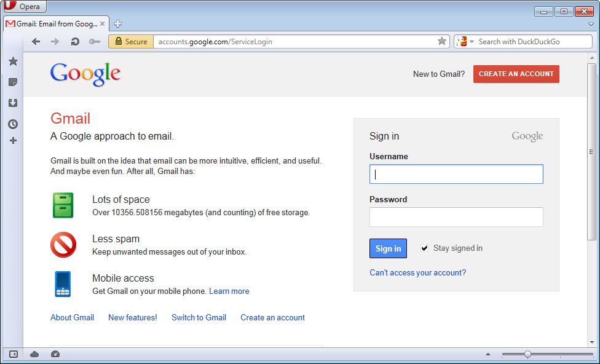Viewport: 600px width, 364px height.
Task: Click into the Password field
Action: click(456, 217)
